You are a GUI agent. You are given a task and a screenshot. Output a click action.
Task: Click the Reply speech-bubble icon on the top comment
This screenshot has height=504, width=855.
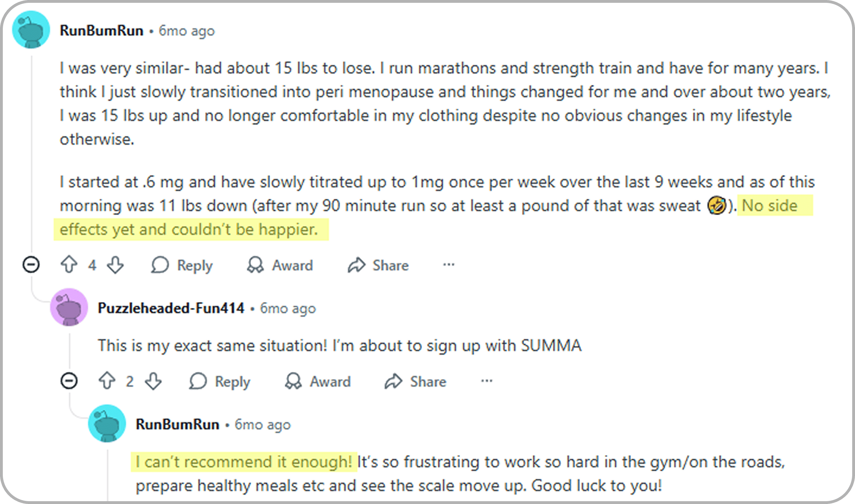coord(161,265)
